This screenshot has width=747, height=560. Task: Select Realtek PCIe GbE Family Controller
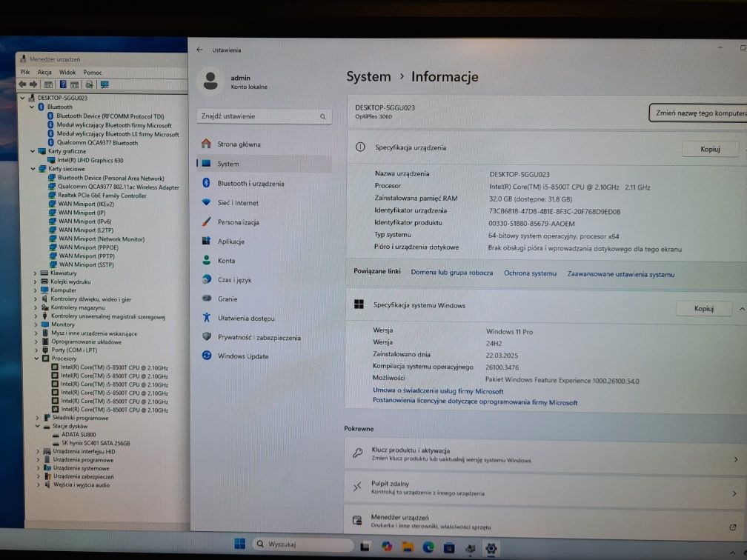(x=102, y=196)
